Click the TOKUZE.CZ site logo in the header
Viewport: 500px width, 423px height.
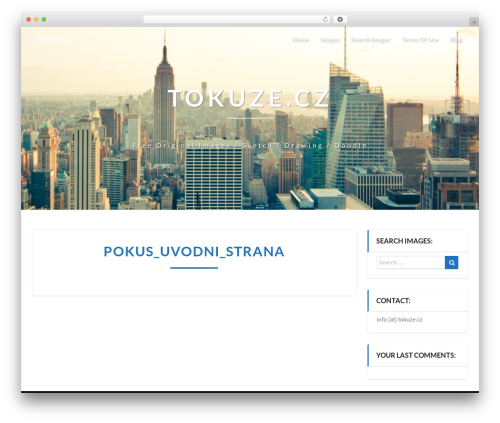(53, 40)
